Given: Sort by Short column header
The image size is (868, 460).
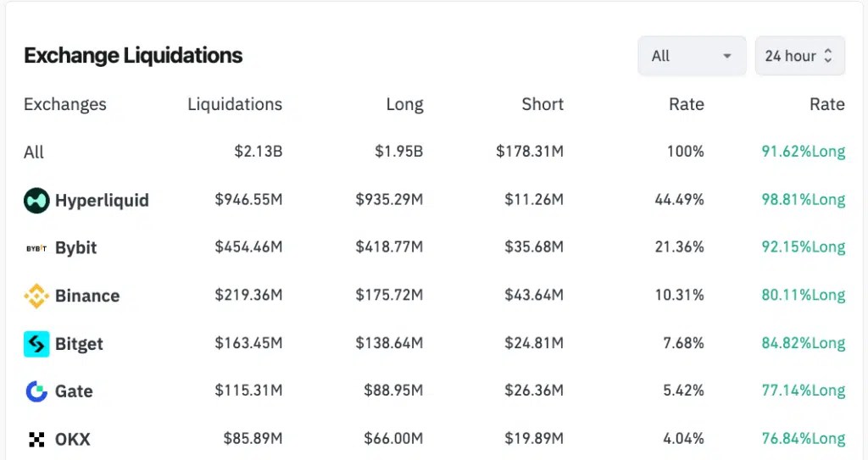Looking at the screenshot, I should pyautogui.click(x=542, y=104).
